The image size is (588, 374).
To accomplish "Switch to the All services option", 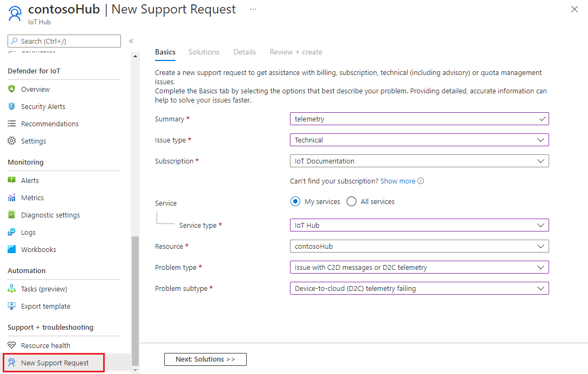I will (352, 201).
